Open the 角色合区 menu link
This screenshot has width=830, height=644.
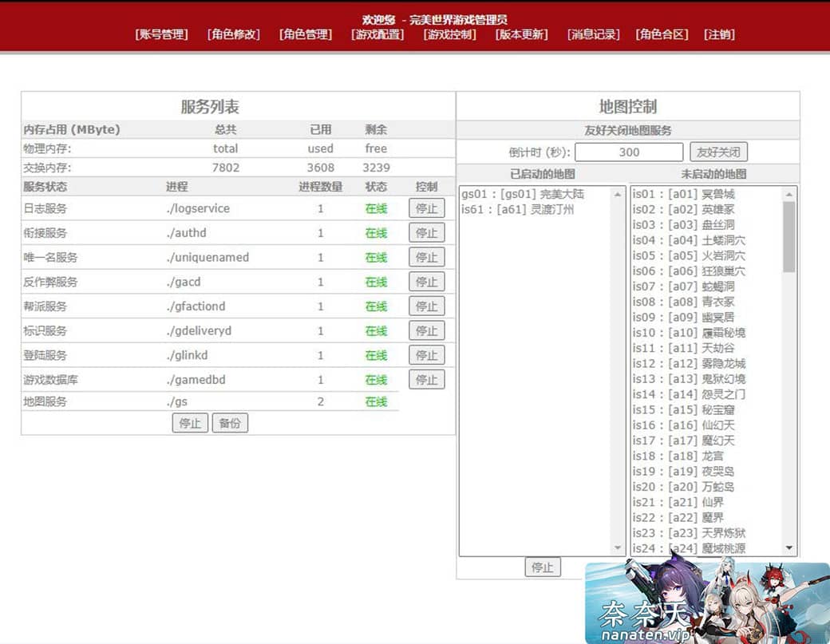[x=662, y=34]
